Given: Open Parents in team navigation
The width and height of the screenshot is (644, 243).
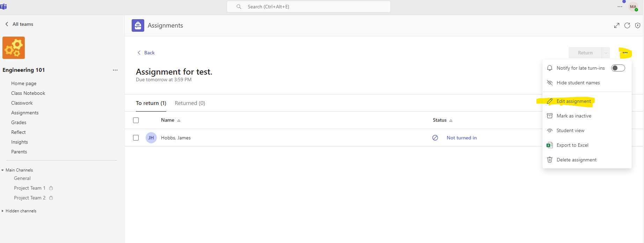Looking at the screenshot, I should (x=19, y=152).
